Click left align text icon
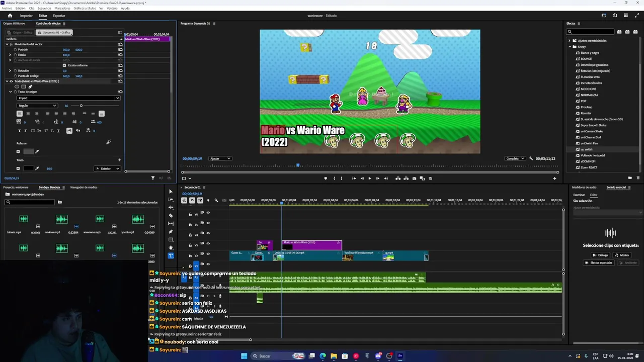This screenshot has width=644, height=362. (x=20, y=114)
